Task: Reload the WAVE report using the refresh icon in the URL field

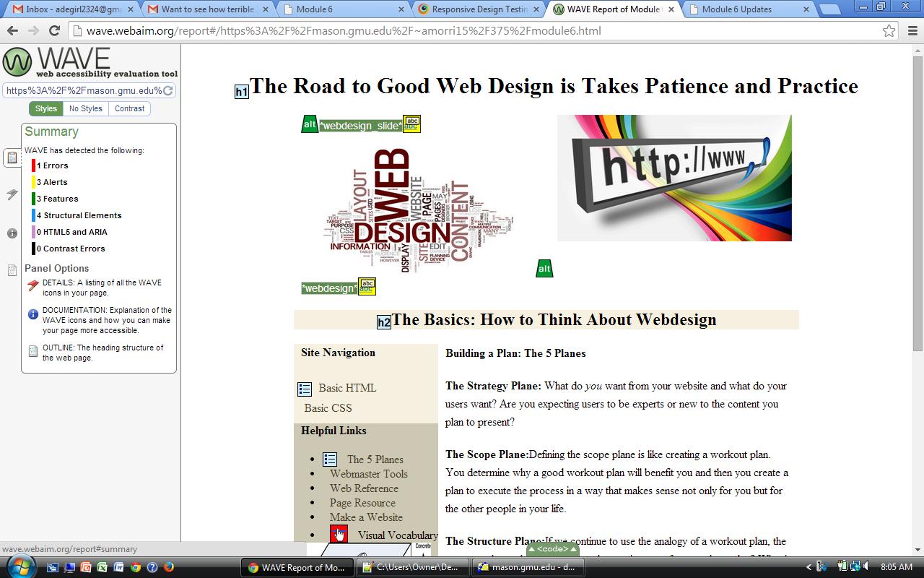Action: point(168,91)
